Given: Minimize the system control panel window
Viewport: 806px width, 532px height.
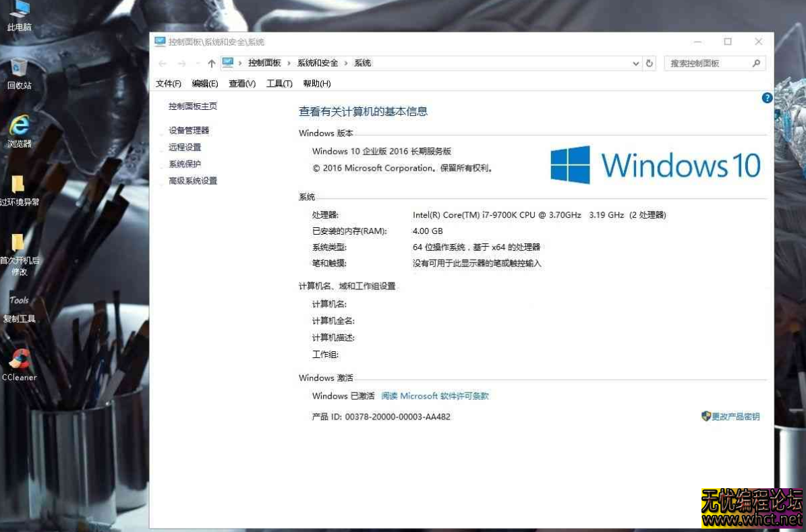Looking at the screenshot, I should click(x=697, y=42).
